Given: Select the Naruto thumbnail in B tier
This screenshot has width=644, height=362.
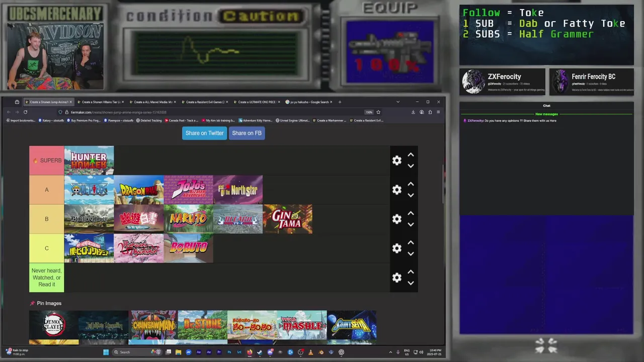Looking at the screenshot, I should coord(188,219).
